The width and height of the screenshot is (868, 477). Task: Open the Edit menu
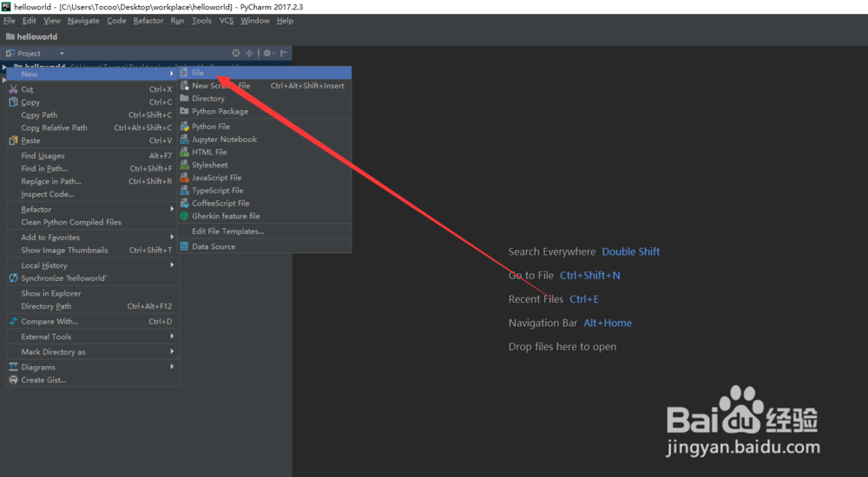(x=29, y=21)
